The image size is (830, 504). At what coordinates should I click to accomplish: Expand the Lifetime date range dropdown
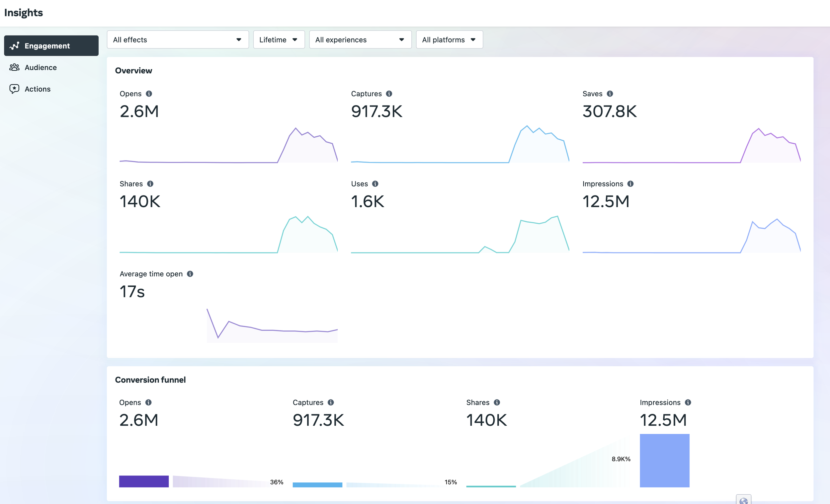279,40
